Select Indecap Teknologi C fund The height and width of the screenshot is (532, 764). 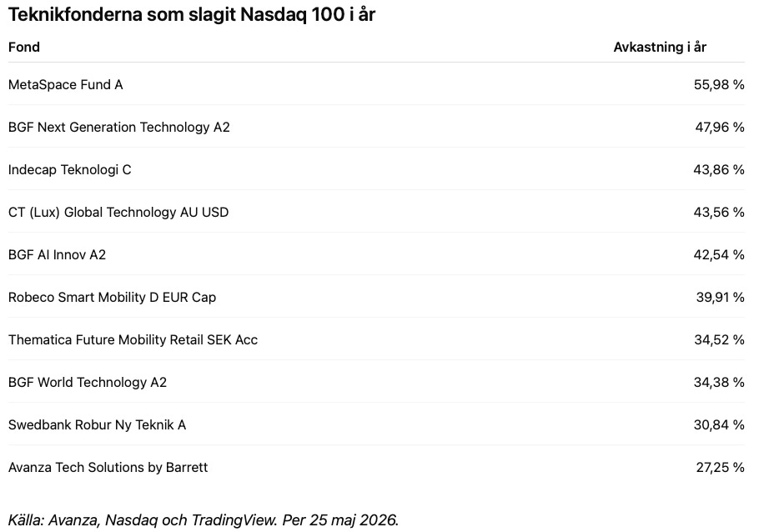70,169
